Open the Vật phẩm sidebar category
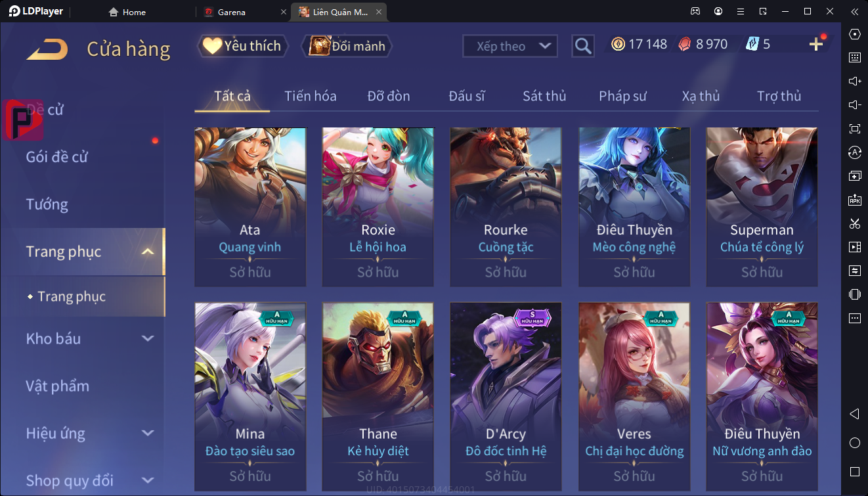Screen dimensions: 868x496 [57, 386]
